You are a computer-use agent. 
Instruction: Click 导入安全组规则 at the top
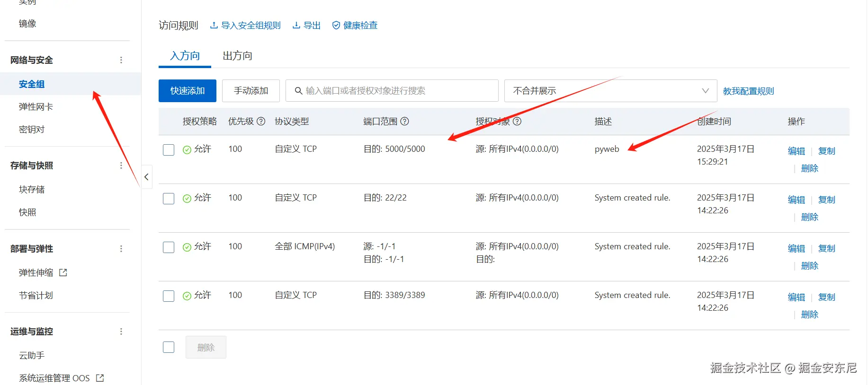click(245, 26)
